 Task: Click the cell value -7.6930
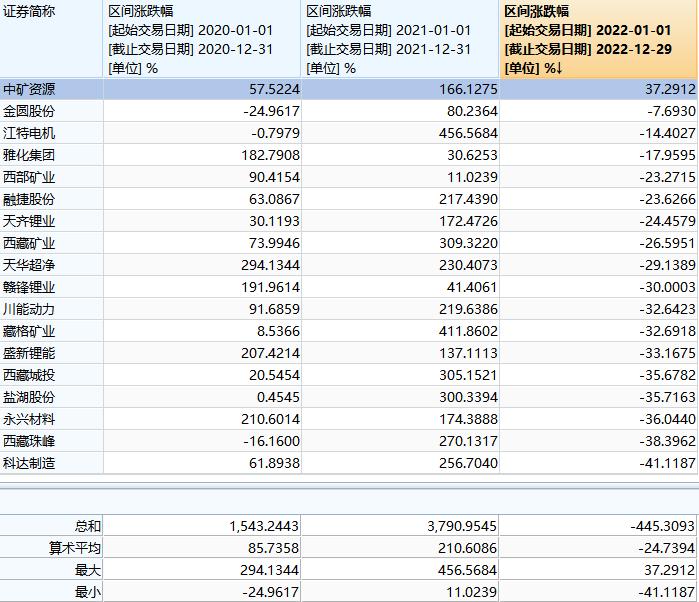point(671,111)
